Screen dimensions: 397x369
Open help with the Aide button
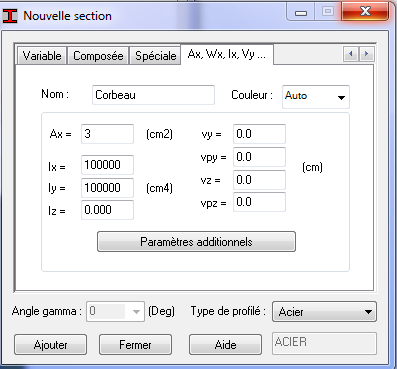tap(225, 345)
